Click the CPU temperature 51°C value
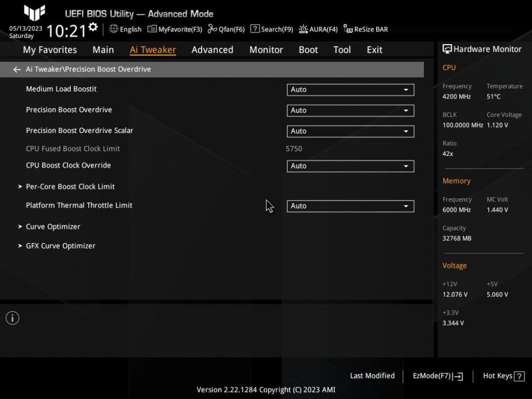This screenshot has width=532, height=399. [x=493, y=97]
